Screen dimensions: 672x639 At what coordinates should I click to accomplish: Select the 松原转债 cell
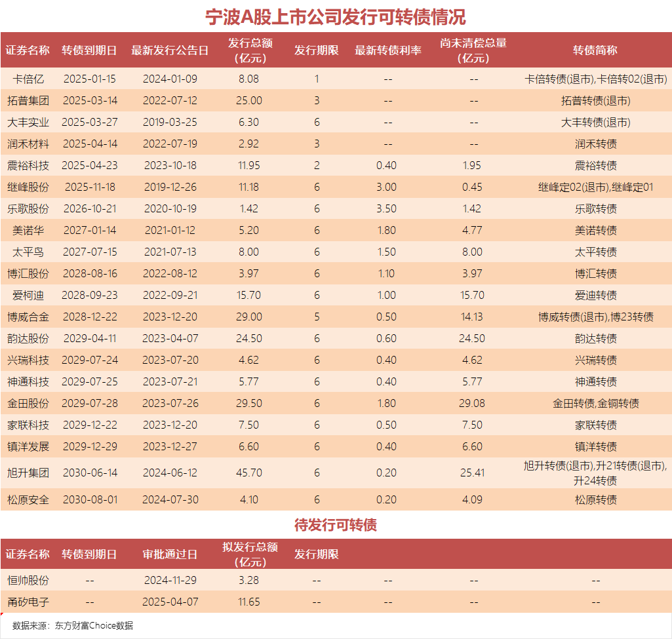point(596,500)
